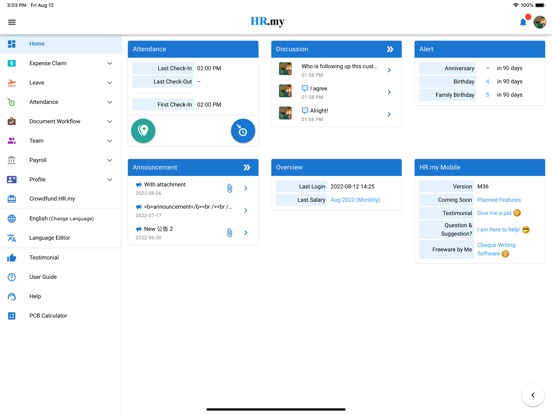Click the Help headset icon

tap(12, 296)
